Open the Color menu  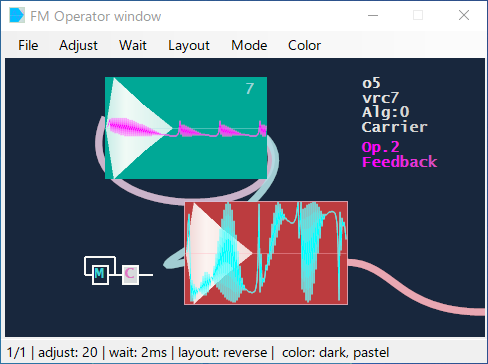pos(304,45)
